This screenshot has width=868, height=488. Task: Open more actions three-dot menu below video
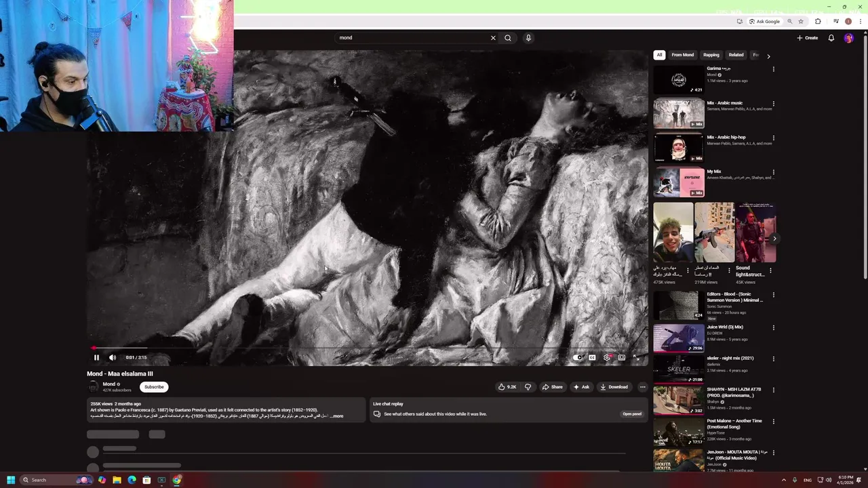(642, 387)
